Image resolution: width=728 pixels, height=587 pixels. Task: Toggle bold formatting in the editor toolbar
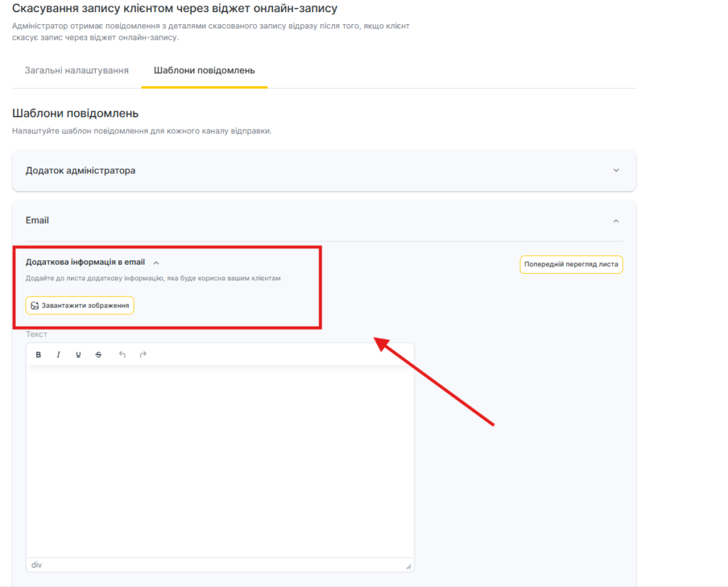click(38, 354)
